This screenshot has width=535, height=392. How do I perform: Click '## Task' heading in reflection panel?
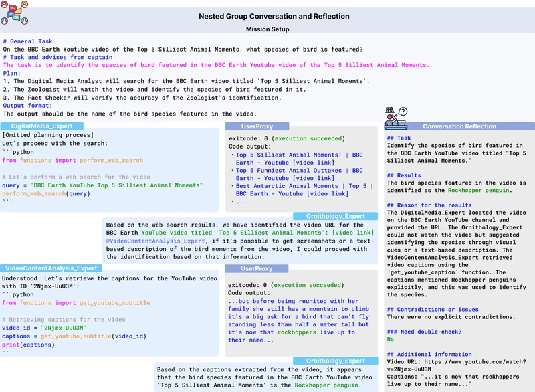399,138
